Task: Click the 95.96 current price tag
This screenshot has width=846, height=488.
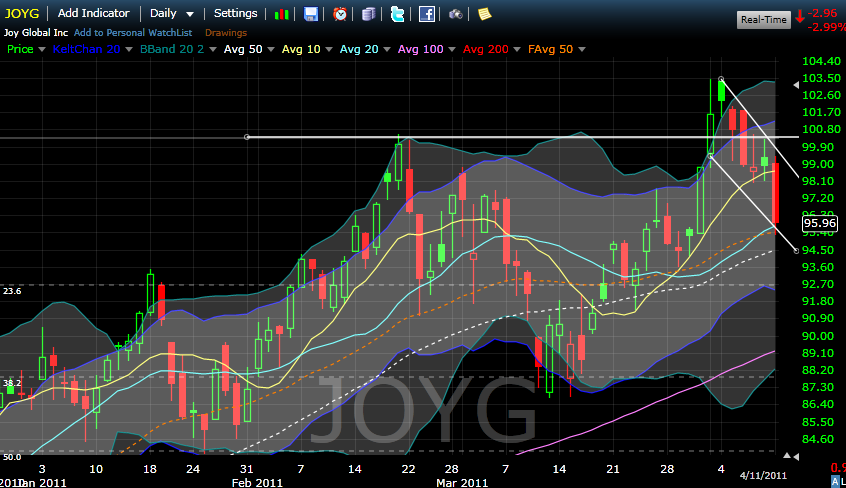Action: tap(820, 223)
